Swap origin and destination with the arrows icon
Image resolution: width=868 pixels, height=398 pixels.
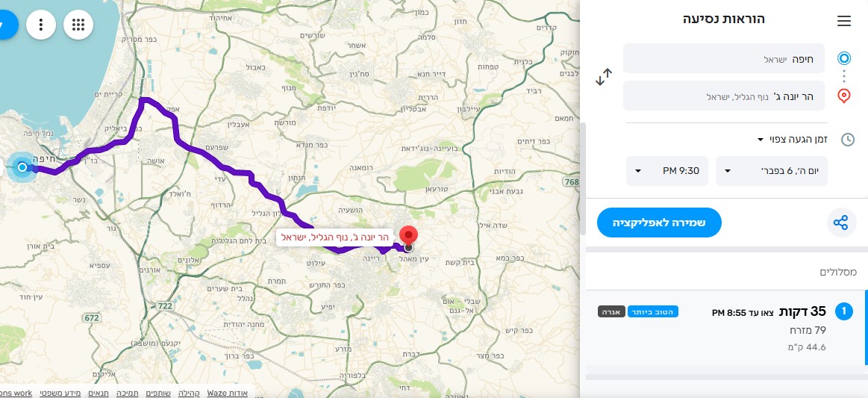(x=604, y=77)
